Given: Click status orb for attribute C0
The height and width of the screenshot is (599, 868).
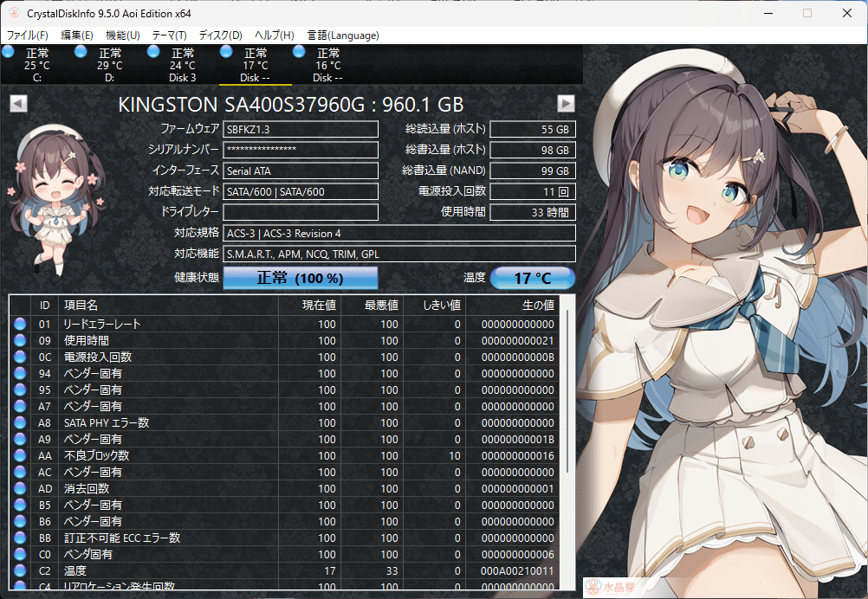Looking at the screenshot, I should click(20, 554).
